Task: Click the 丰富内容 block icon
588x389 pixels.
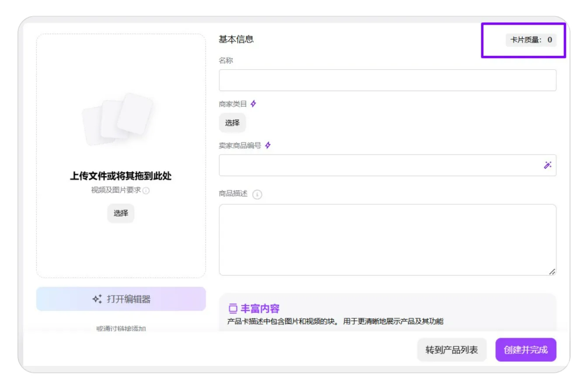Action: pyautogui.click(x=233, y=309)
